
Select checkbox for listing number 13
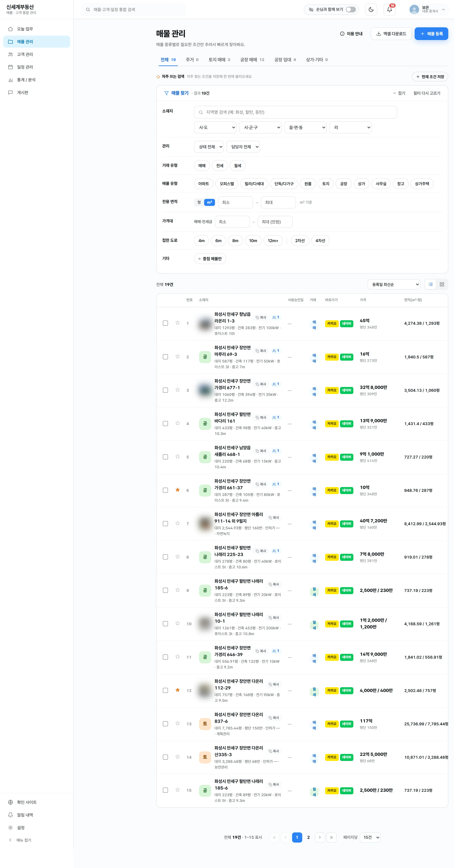click(x=165, y=724)
